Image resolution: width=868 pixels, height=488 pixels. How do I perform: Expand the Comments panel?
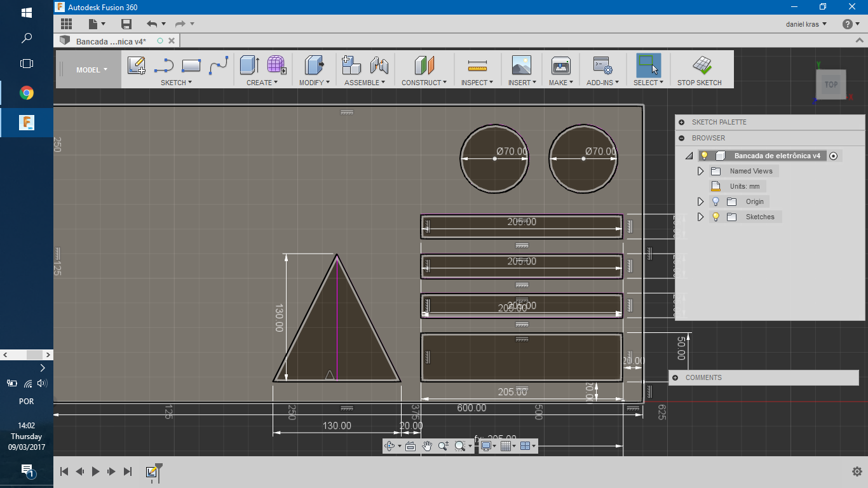(675, 377)
